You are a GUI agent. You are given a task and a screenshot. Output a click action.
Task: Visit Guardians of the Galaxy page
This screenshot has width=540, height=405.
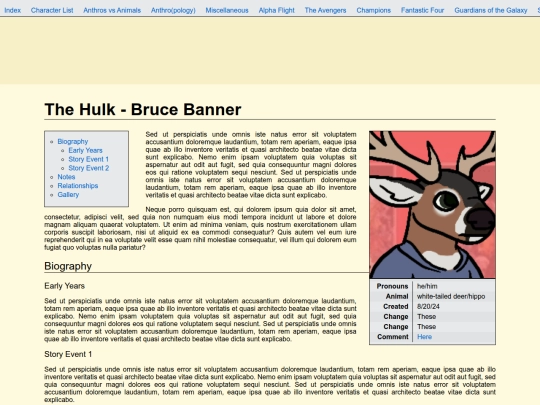tap(491, 10)
